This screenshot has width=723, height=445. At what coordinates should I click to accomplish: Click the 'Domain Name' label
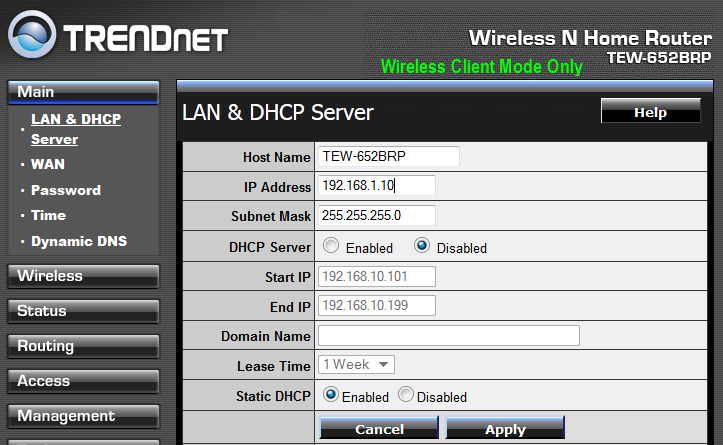point(266,336)
